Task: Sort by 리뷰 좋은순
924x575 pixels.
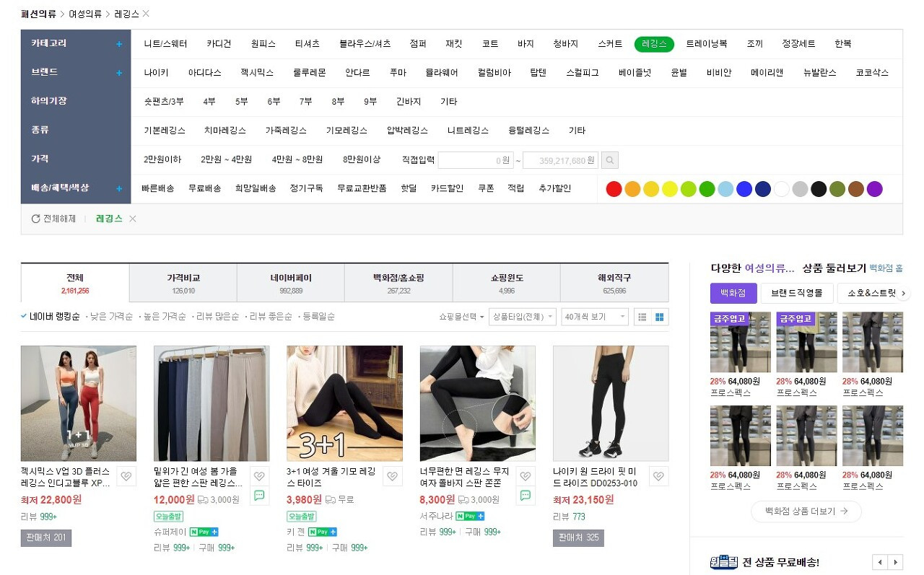Action: [x=271, y=317]
